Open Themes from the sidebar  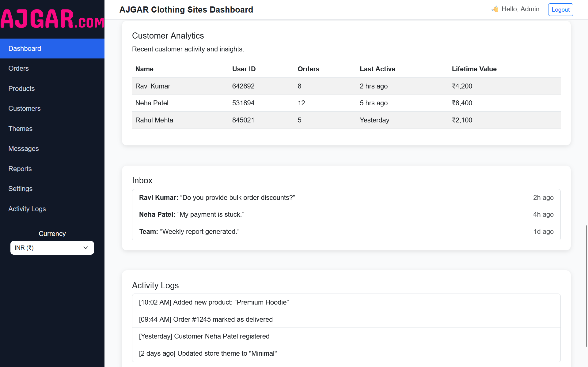(x=21, y=129)
